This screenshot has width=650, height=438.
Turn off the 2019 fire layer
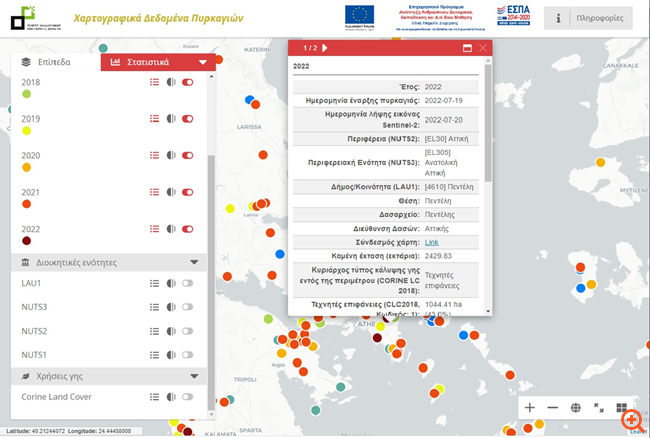click(187, 119)
